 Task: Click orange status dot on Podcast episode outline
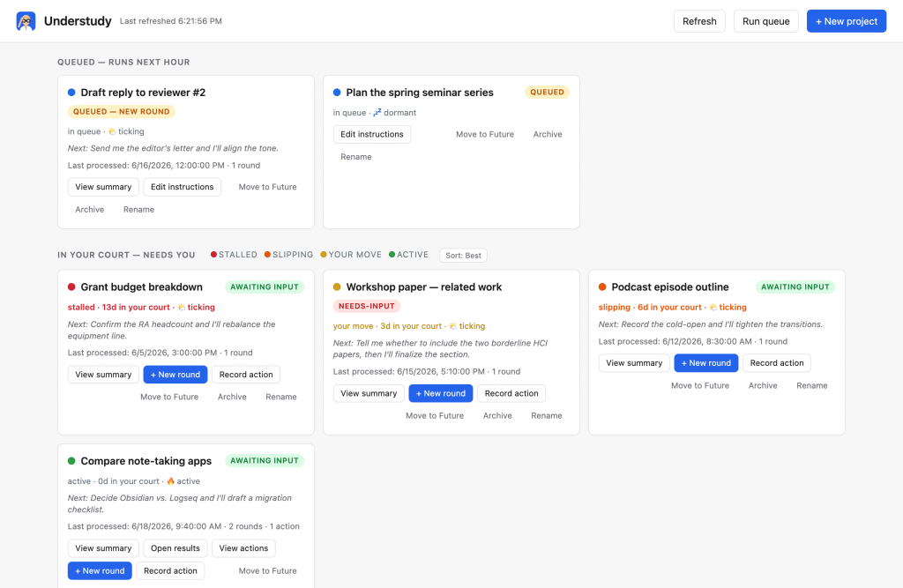tap(602, 287)
